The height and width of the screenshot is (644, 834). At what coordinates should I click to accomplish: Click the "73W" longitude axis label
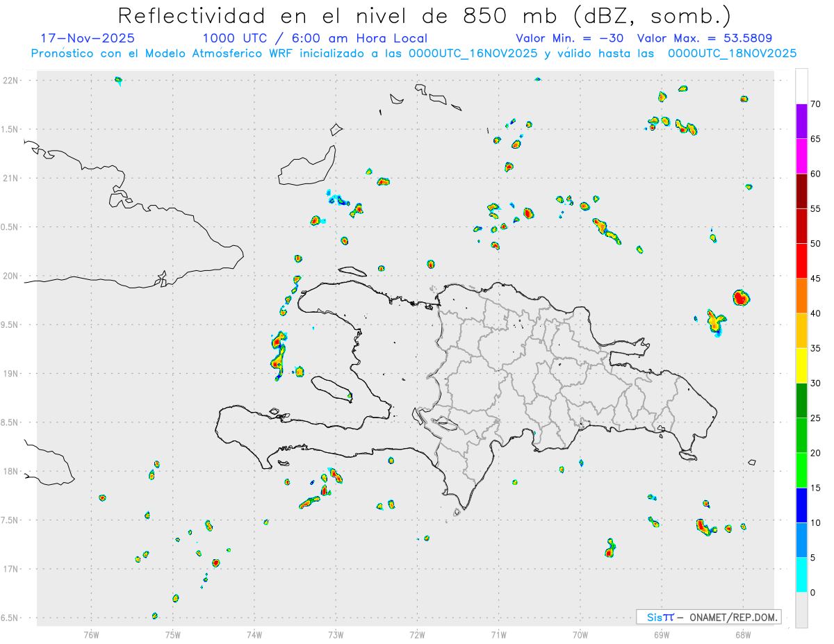pyautogui.click(x=336, y=634)
